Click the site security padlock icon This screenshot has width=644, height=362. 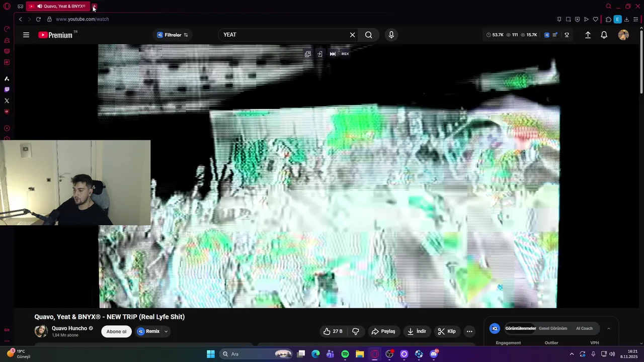pyautogui.click(x=49, y=19)
